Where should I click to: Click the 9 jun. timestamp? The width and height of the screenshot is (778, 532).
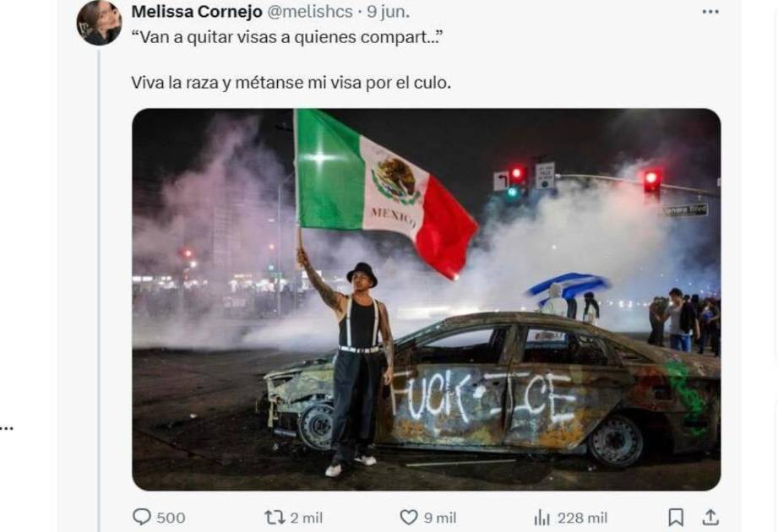coord(388,12)
